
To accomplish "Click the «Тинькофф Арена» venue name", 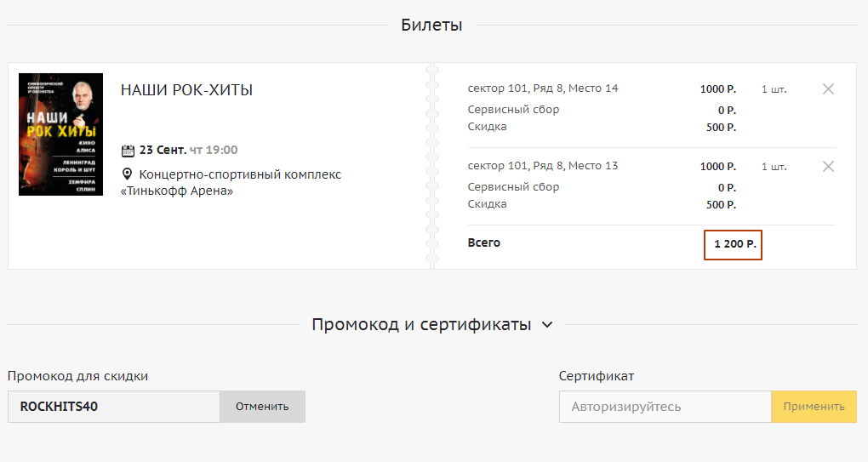I will [177, 191].
